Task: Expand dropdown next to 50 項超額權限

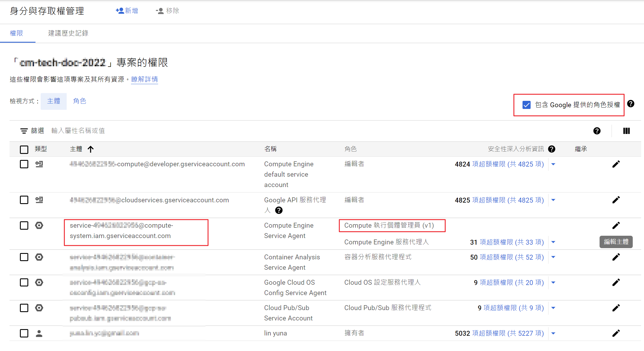Action: [553, 257]
